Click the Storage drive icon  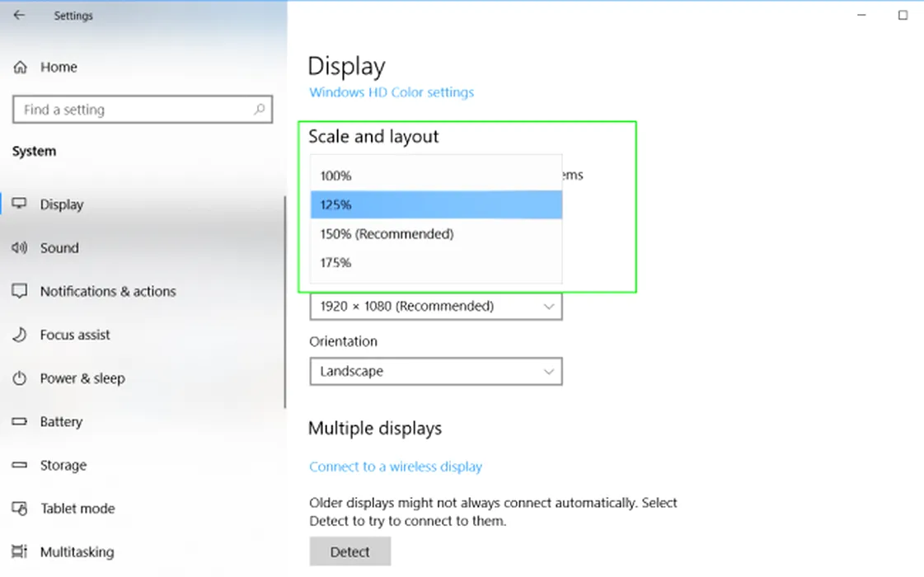(20, 465)
